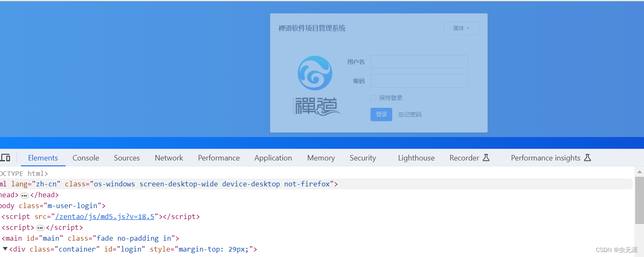Switch to the Performance tab
This screenshot has height=257, width=644.
219,158
